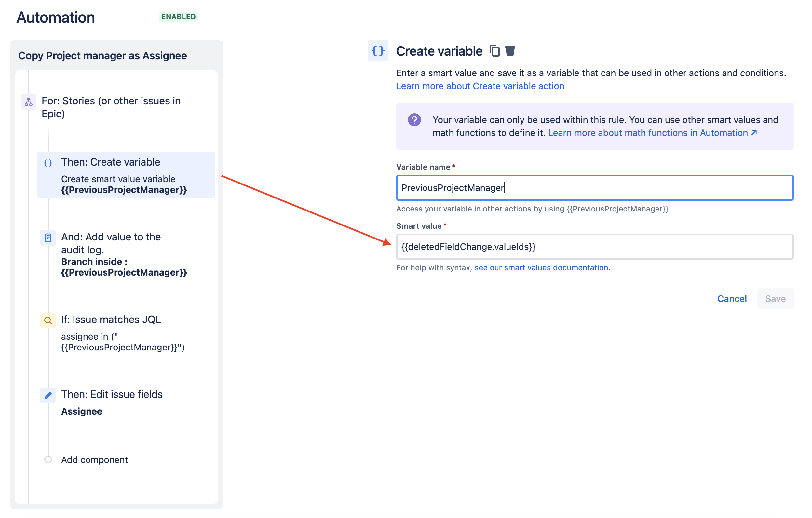Click the duplicate component icon
This screenshot has height=518, width=812.
(x=494, y=51)
